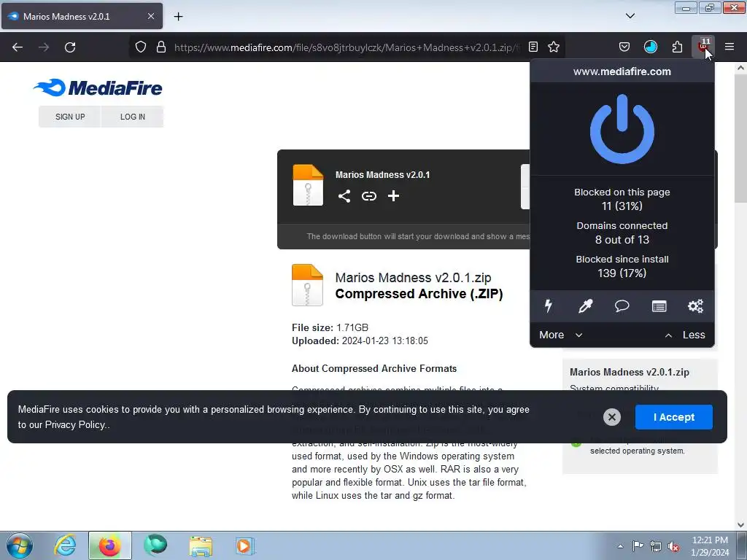Click the plus add-to-account icon
The width and height of the screenshot is (747, 560).
point(393,195)
